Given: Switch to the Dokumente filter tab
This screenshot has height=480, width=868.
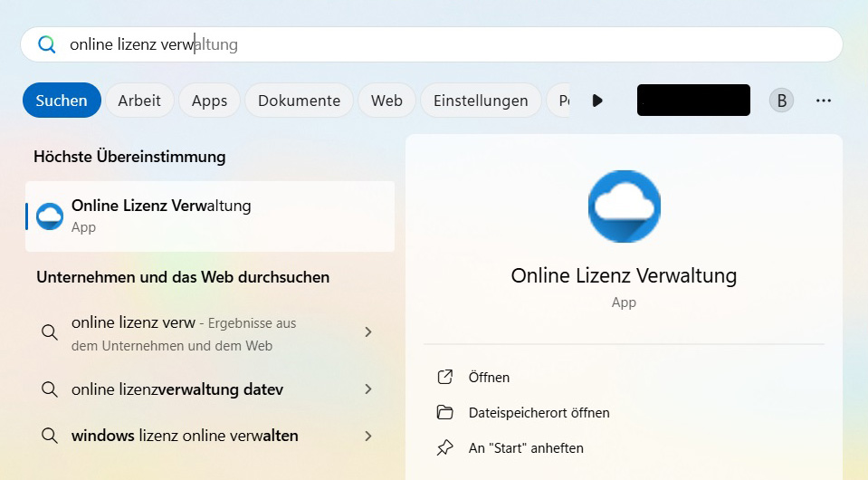Looking at the screenshot, I should pyautogui.click(x=299, y=101).
